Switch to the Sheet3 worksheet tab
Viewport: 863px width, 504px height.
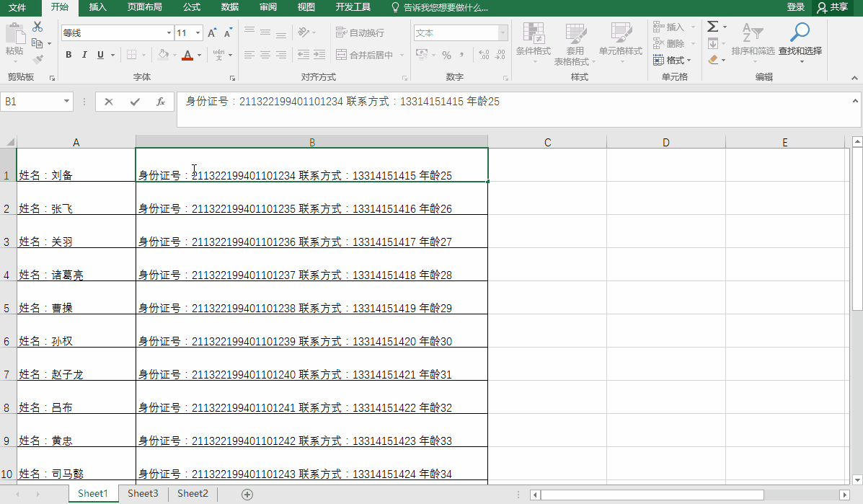[143, 493]
